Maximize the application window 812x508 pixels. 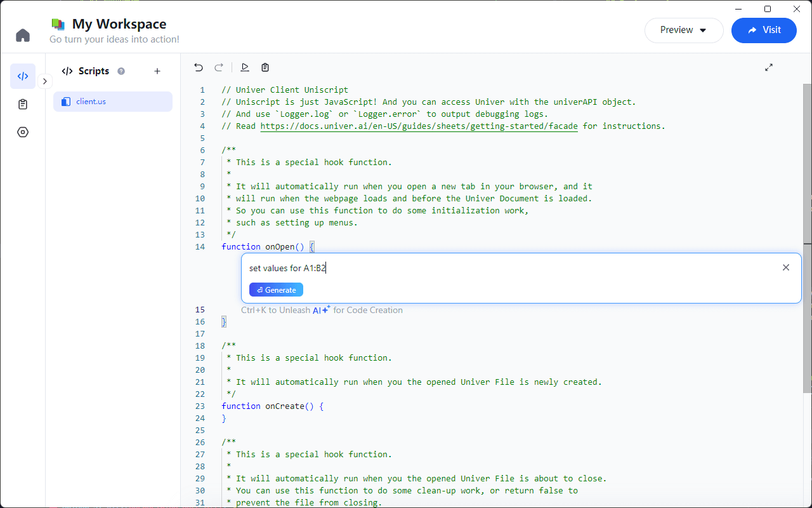tap(768, 9)
